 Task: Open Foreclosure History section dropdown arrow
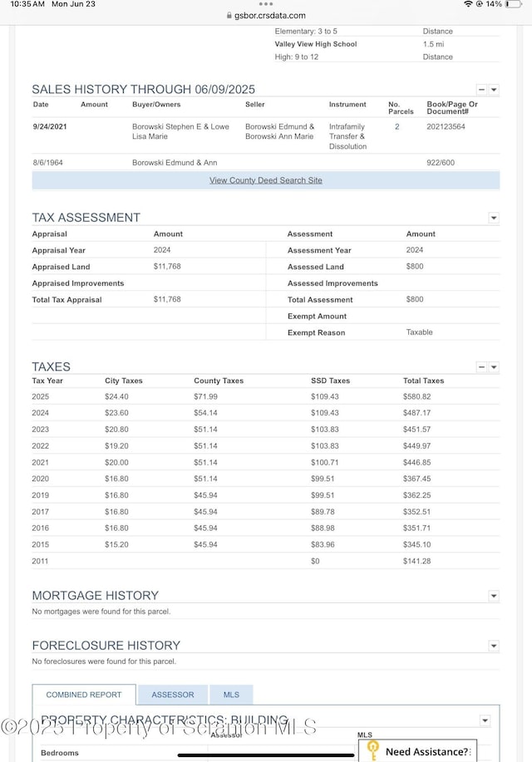[x=494, y=646]
